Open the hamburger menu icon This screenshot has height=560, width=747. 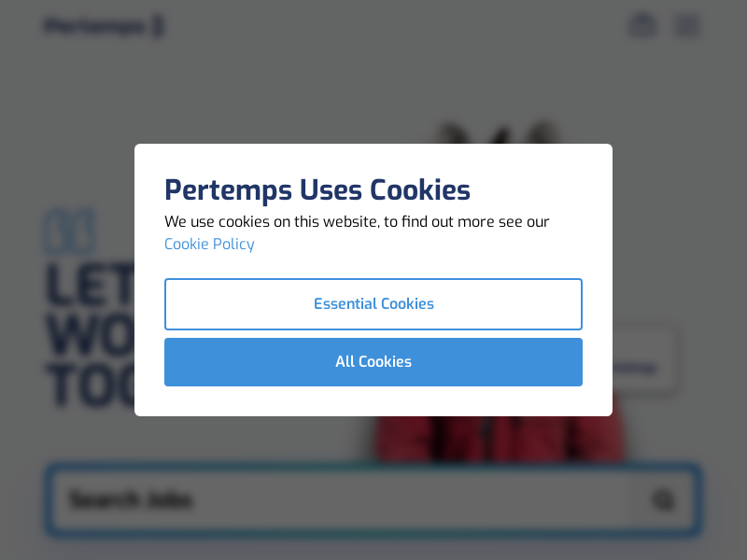point(687,25)
